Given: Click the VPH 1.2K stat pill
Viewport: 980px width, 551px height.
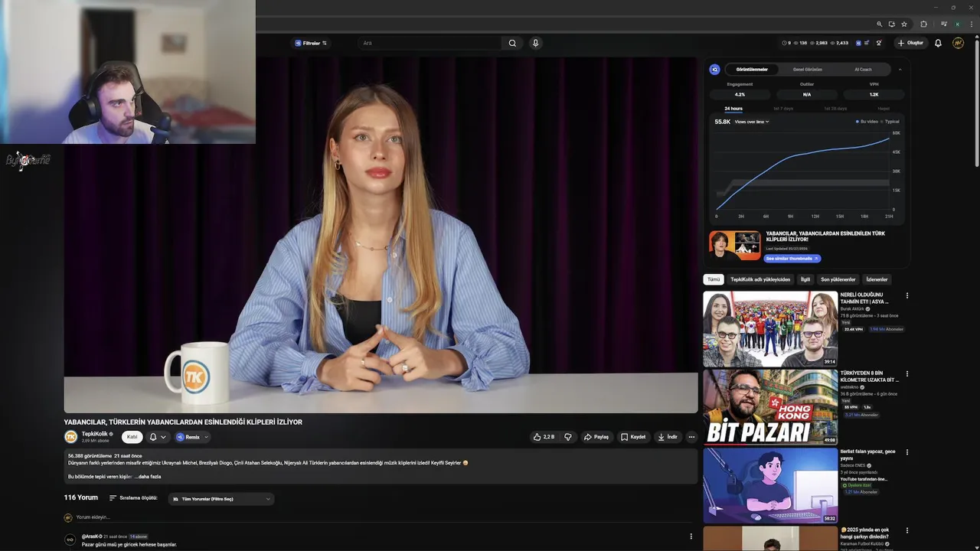Looking at the screenshot, I should pos(874,94).
